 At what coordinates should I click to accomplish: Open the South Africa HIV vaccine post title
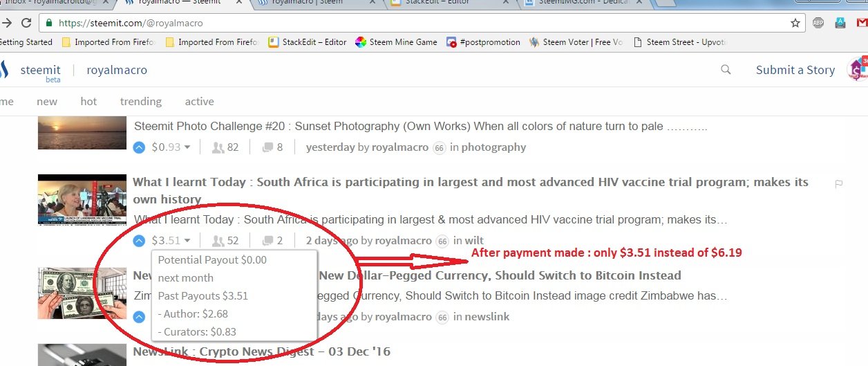click(x=471, y=191)
